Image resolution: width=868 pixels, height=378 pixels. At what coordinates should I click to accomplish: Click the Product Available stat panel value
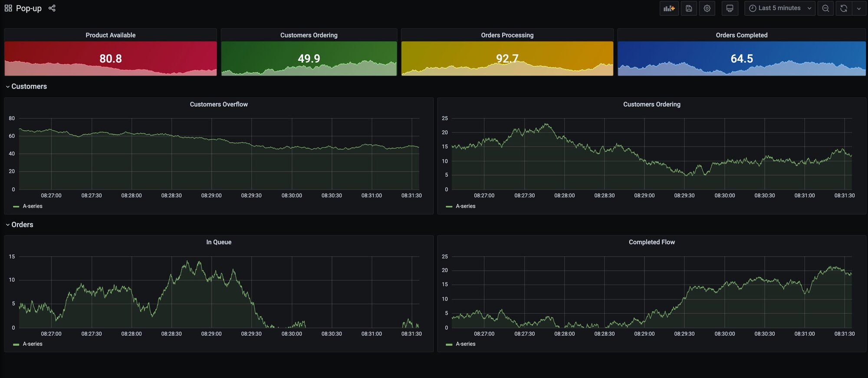coord(111,59)
